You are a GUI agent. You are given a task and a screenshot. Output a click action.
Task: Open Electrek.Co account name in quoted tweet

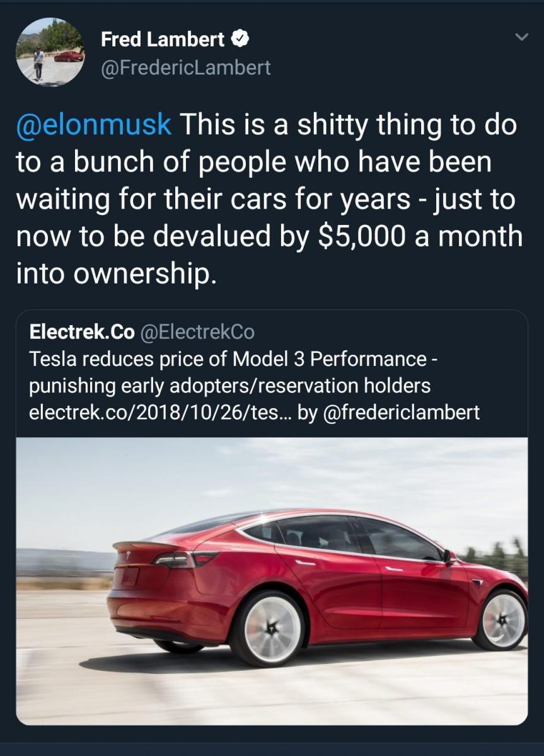(82, 331)
